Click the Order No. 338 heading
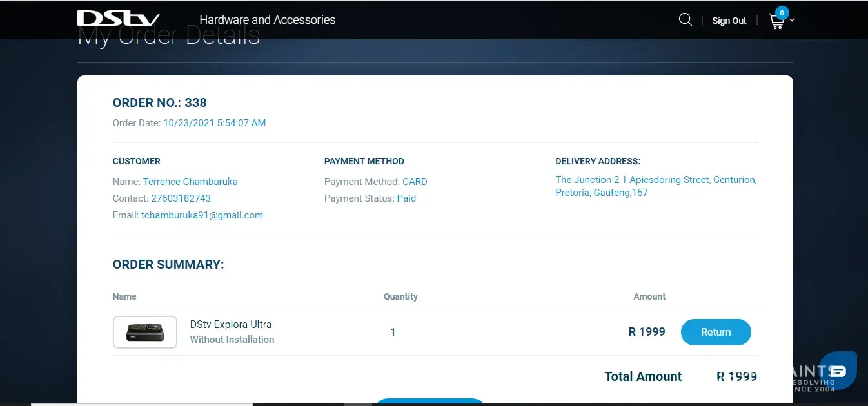Viewport: 868px width, 406px height. (x=159, y=102)
